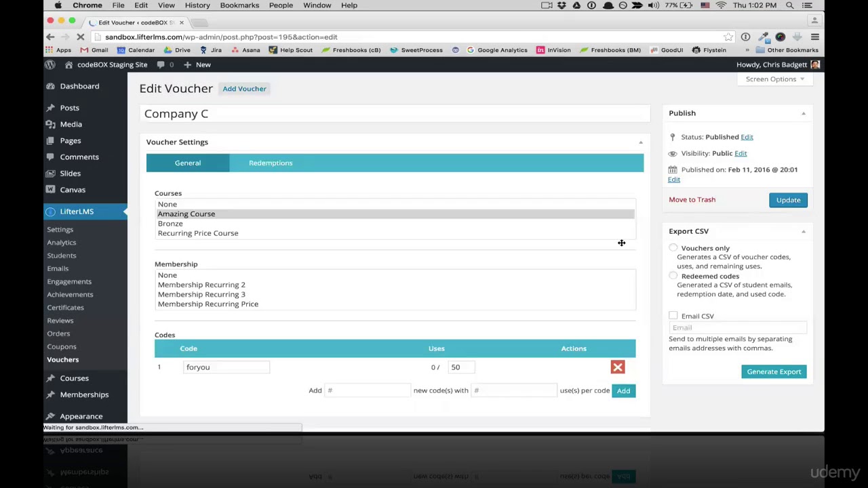Click the comments bubble in admin bar
Image resolution: width=868 pixels, height=488 pixels.
coord(161,64)
